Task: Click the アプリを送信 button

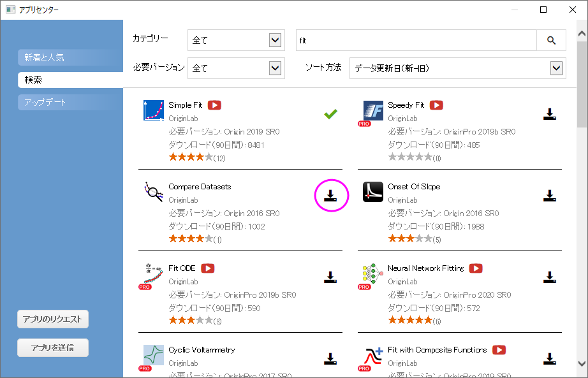Action: click(53, 348)
